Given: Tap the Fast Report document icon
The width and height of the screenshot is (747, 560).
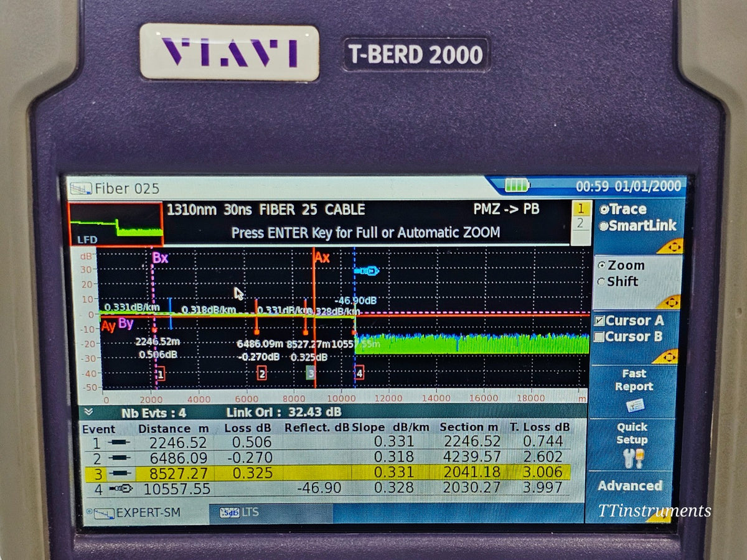Looking at the screenshot, I should [635, 405].
